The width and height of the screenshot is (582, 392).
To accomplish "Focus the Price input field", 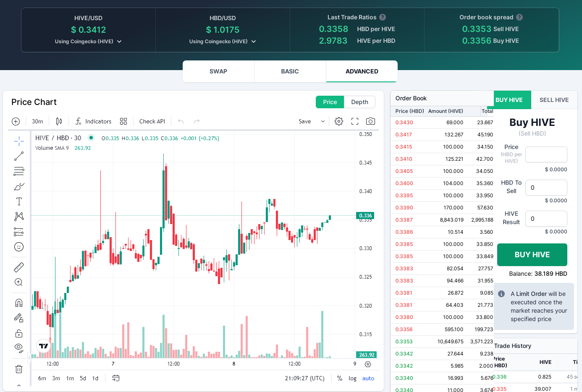I will [x=546, y=154].
